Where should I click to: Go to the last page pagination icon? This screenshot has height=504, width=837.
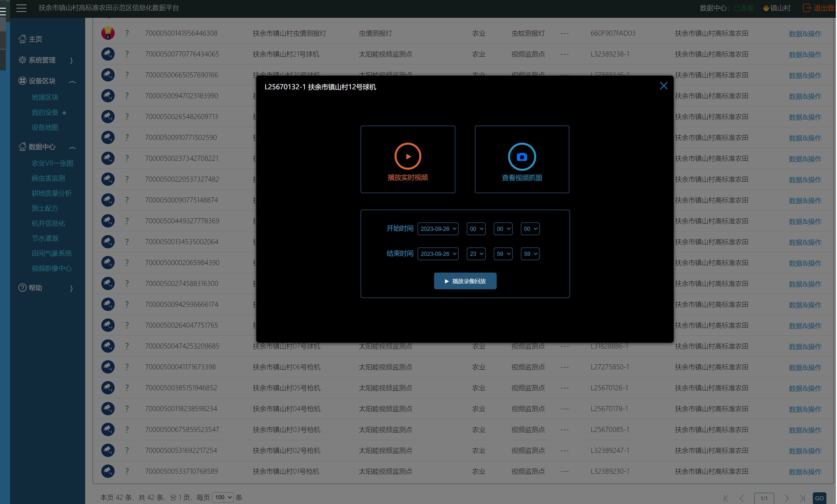click(802, 498)
